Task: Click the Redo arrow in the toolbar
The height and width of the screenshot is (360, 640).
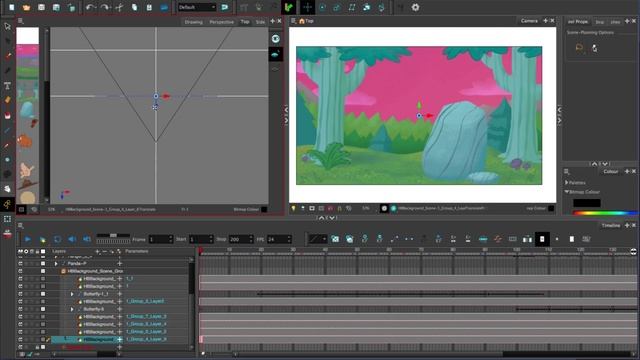Action: pyautogui.click(x=105, y=7)
